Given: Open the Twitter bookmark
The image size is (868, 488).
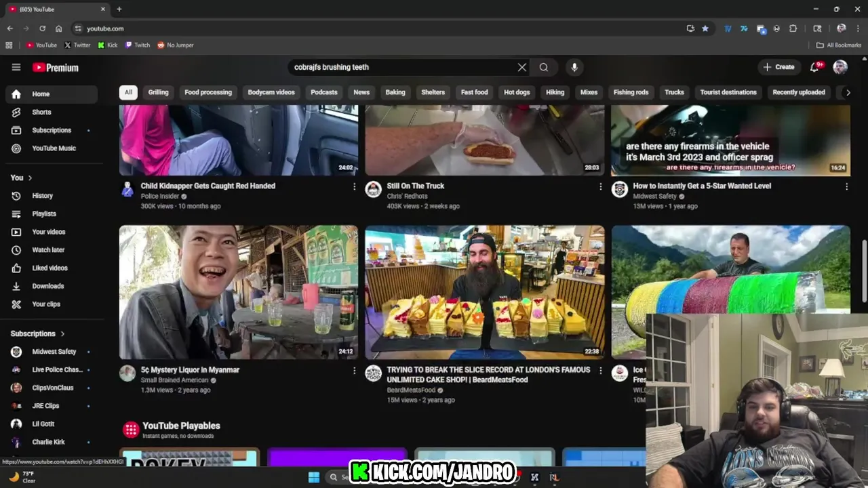Looking at the screenshot, I should [x=77, y=45].
